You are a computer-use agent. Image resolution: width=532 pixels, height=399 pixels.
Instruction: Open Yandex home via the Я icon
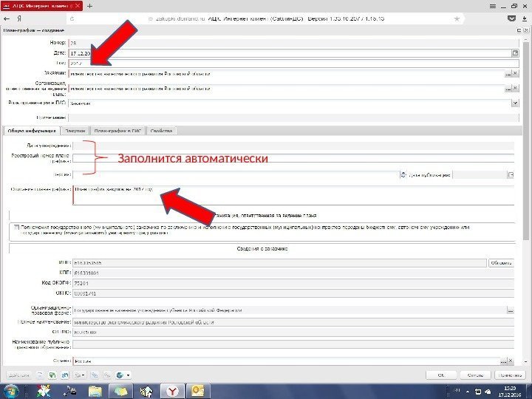pyautogui.click(x=19, y=19)
